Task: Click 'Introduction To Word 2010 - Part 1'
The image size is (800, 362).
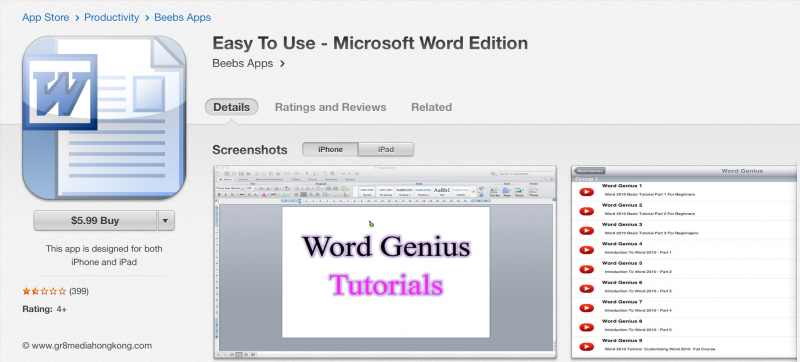Action: (x=638, y=252)
